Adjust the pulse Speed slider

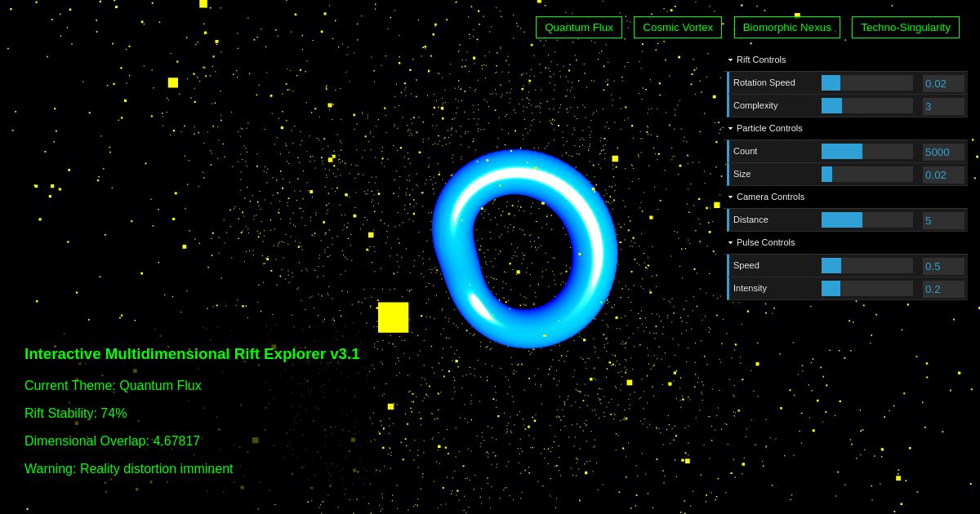click(866, 265)
